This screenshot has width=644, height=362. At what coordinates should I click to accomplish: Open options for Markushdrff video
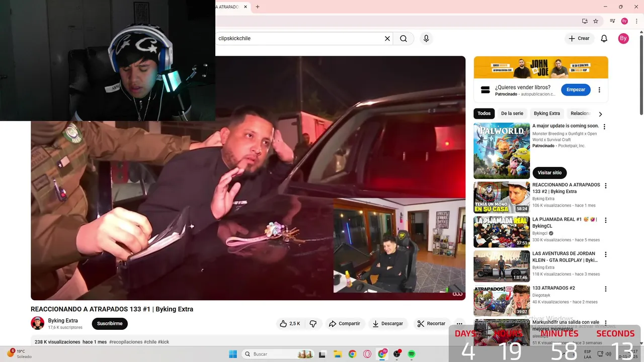pyautogui.click(x=606, y=323)
